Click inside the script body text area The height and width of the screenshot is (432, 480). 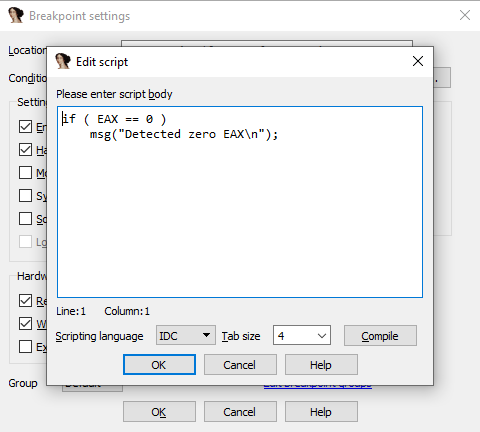click(240, 202)
